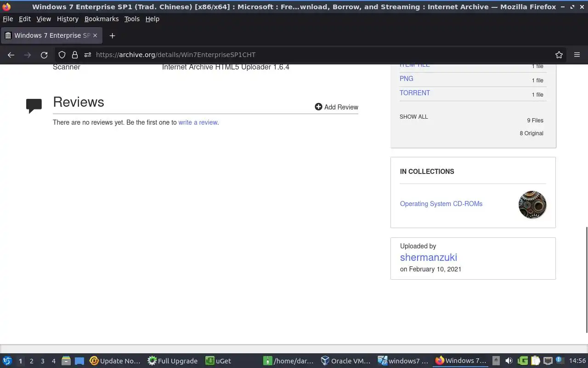The height and width of the screenshot is (368, 588).
Task: Reload the current page
Action: coord(44,55)
